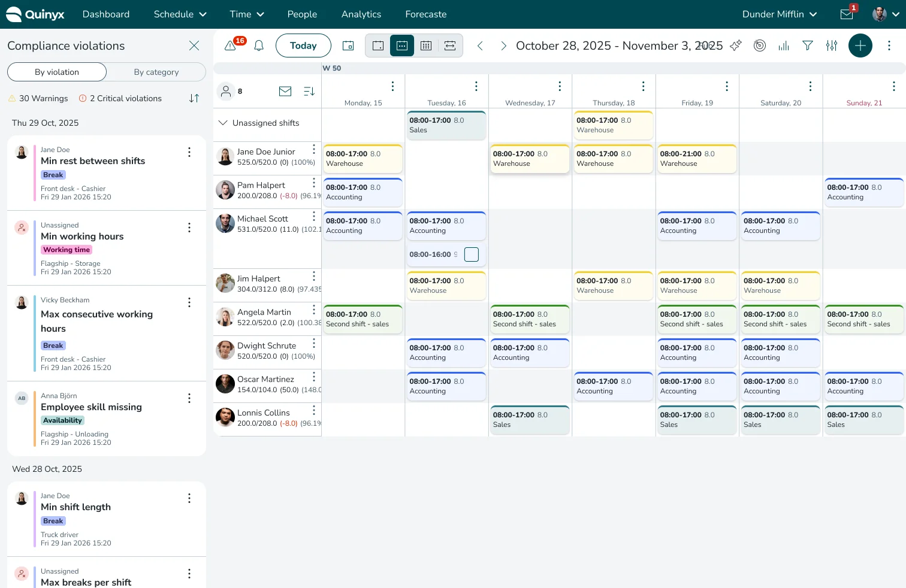Tick the checkbox on the 08:00-16:00 shift
Image resolution: width=906 pixels, height=588 pixels.
[472, 254]
